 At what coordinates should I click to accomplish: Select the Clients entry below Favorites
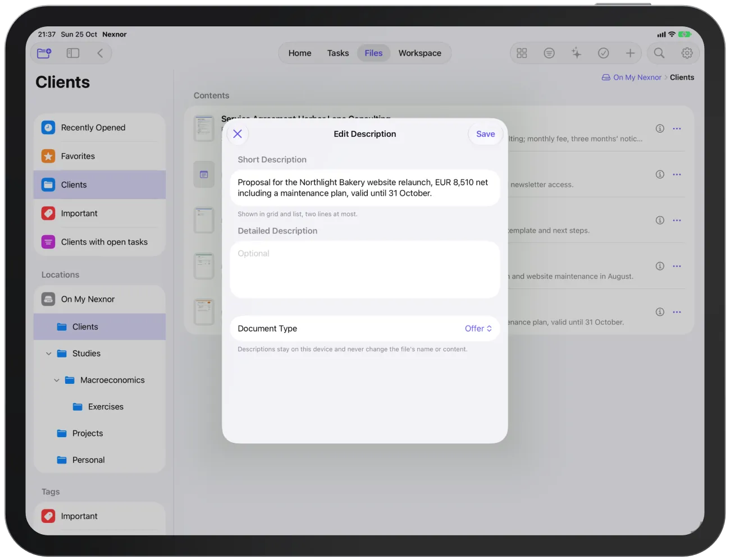[99, 185]
